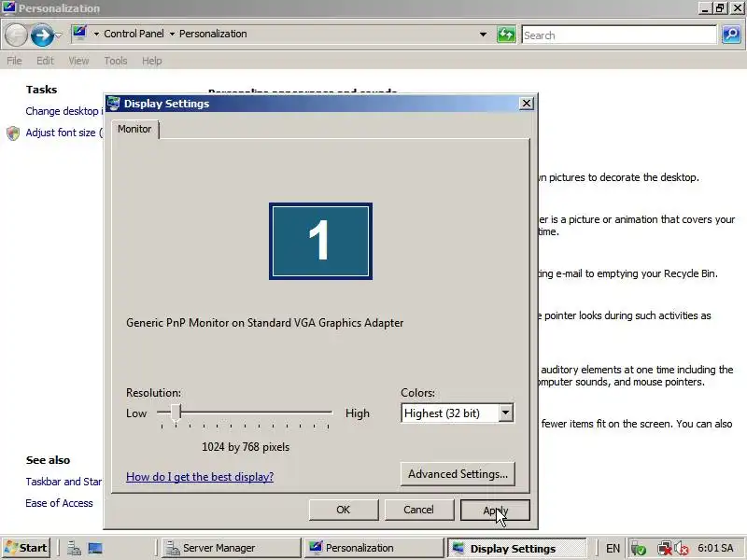This screenshot has height=560, width=747.
Task: Click the Back navigation arrow button
Action: [x=16, y=35]
